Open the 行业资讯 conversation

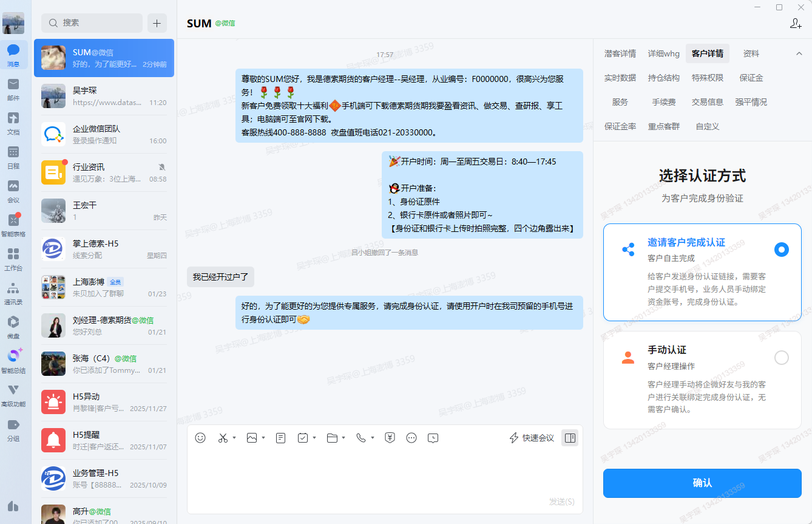point(104,172)
